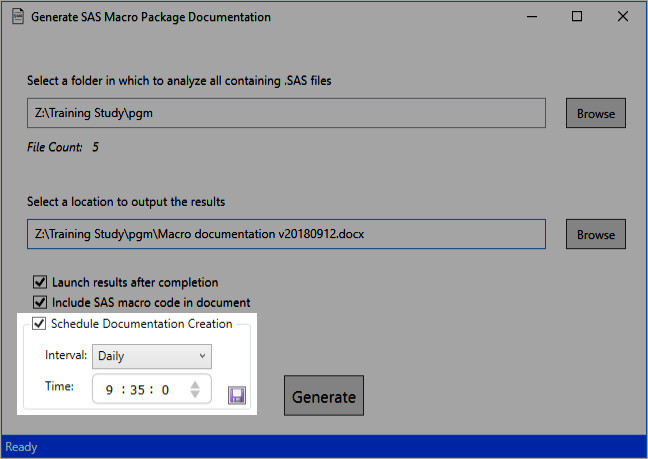Uncheck Include SAS macro code in document
The width and height of the screenshot is (648, 459).
tap(41, 302)
